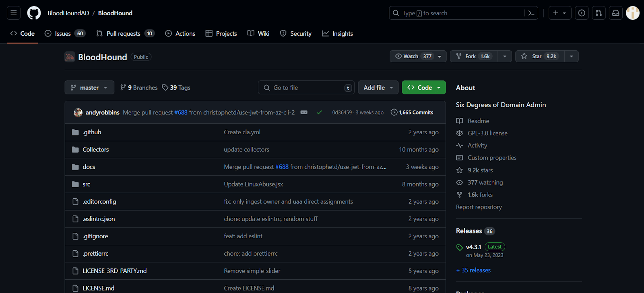The width and height of the screenshot is (644, 293).
Task: Open the Watch notifications dropdown
Action: [418, 56]
